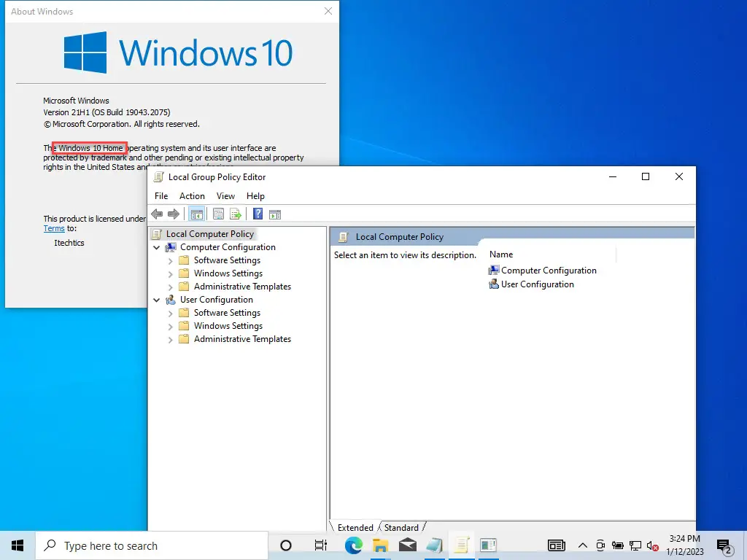747x560 pixels.
Task: Select Windows Settings folder under User Configuration
Action: [x=228, y=326]
